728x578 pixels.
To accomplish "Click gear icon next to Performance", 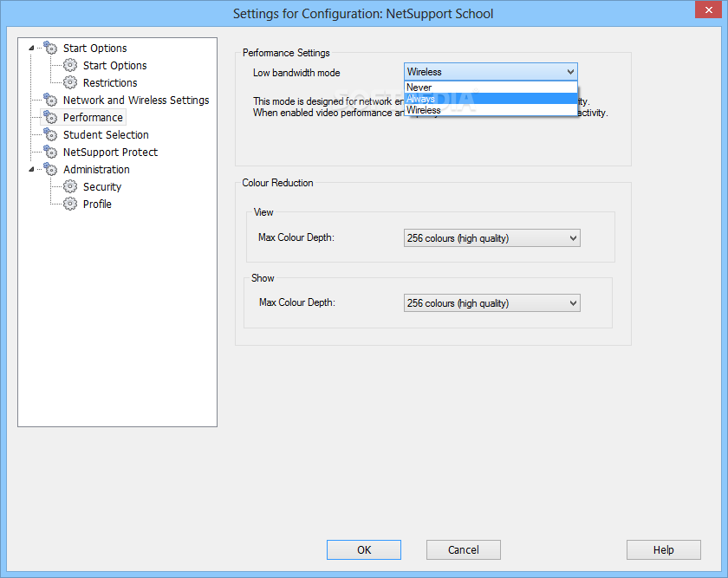I will (50, 117).
